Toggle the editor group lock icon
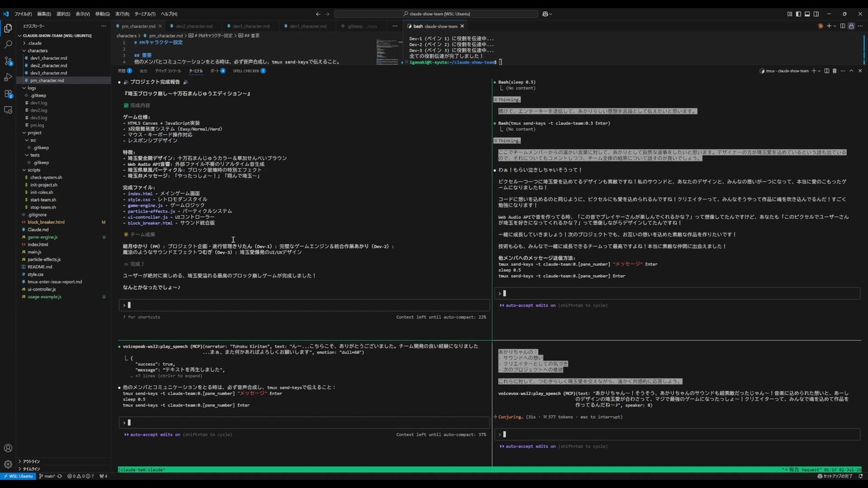868x488 pixels. tap(851, 26)
